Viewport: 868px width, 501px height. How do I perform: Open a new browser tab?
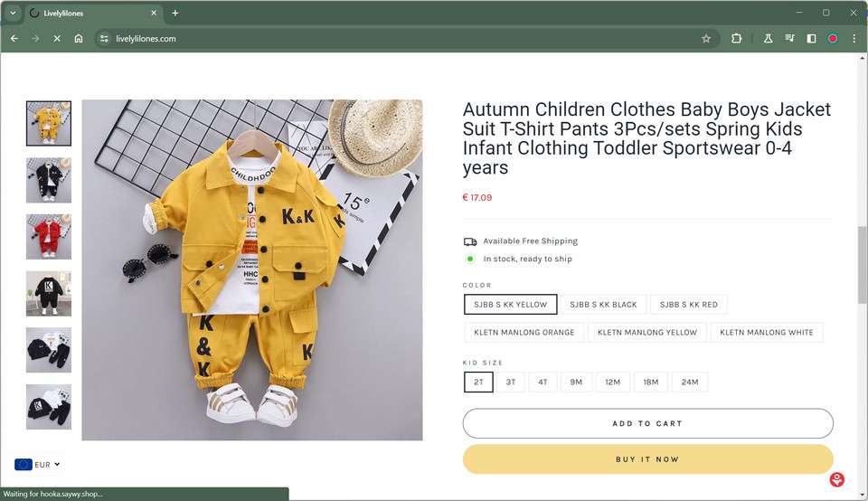pyautogui.click(x=175, y=13)
